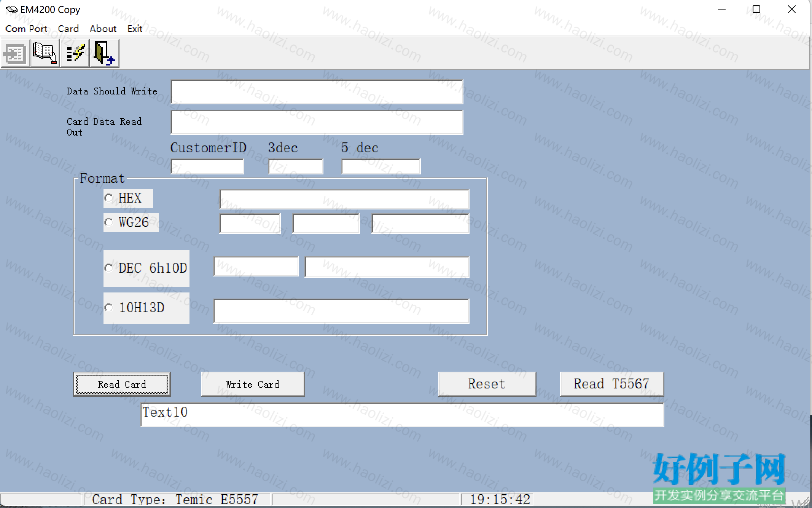This screenshot has width=812, height=508.
Task: Minimize the EM4200 Copy window
Action: 722,10
